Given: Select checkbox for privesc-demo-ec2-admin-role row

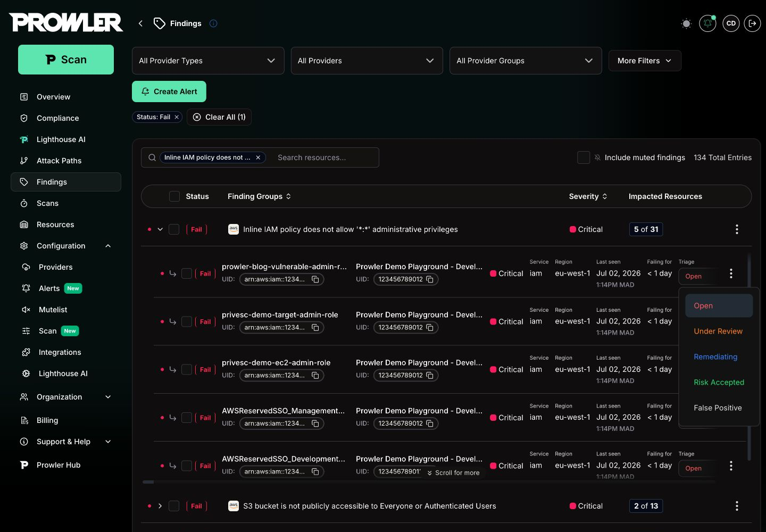Looking at the screenshot, I should [187, 369].
